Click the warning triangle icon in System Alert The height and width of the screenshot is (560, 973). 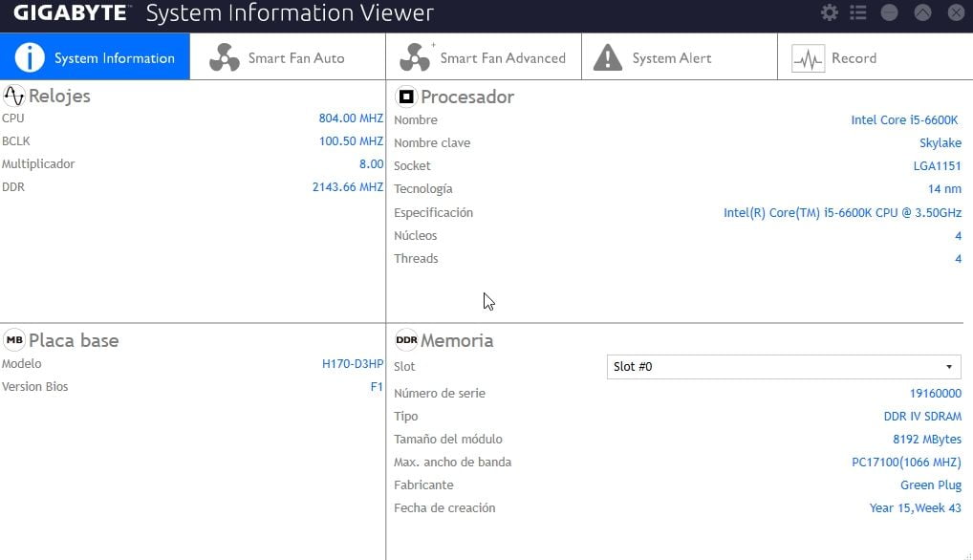click(608, 57)
